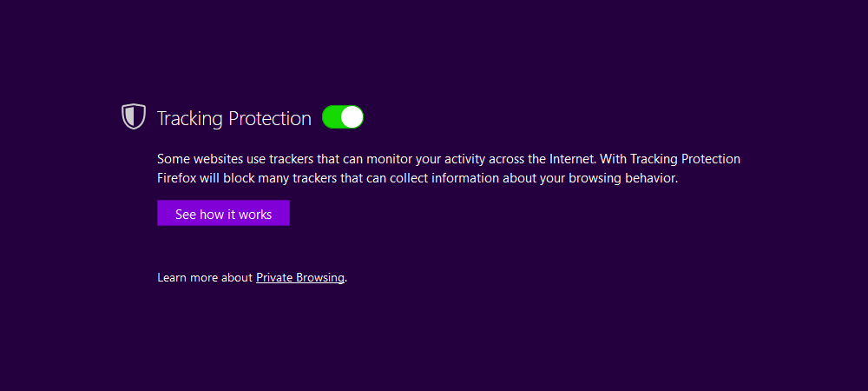Screen dimensions: 868x391
Task: Click the Tracking Protection heading text
Action: 234,118
